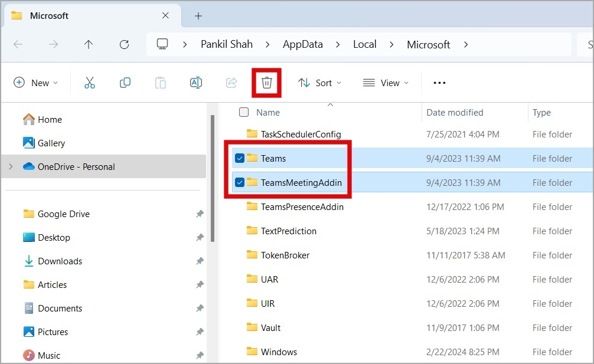Open Gallery in navigation pane
Viewport: 594px width, 364px height.
point(51,143)
